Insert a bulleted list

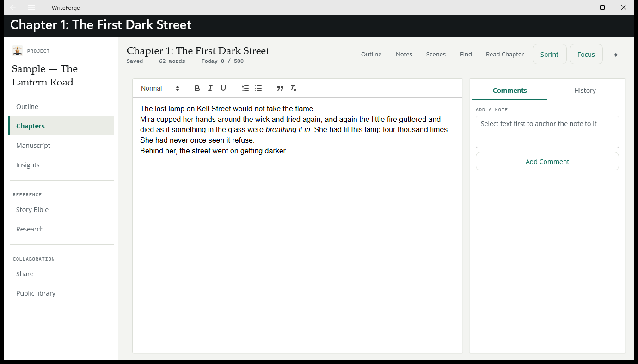(x=258, y=88)
